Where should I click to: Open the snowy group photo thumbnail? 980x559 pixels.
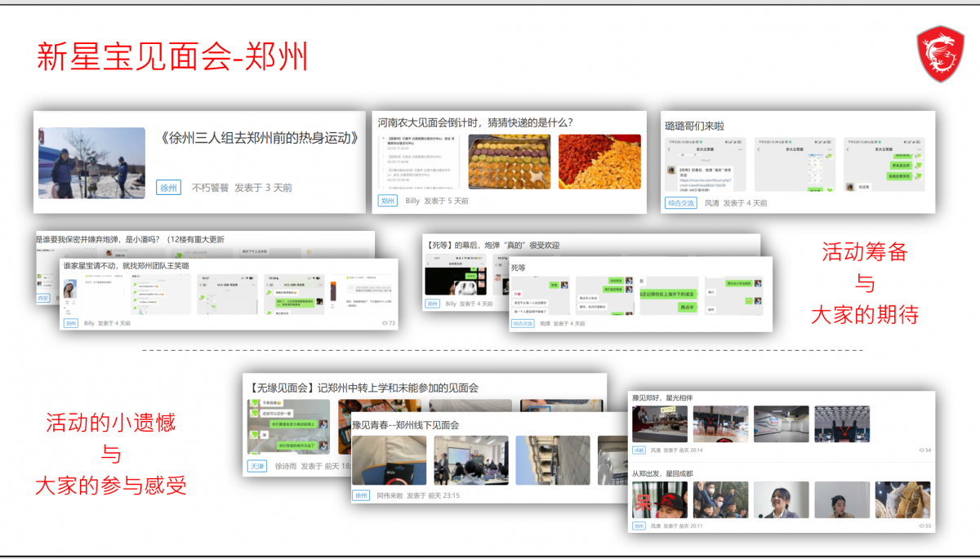tap(91, 163)
